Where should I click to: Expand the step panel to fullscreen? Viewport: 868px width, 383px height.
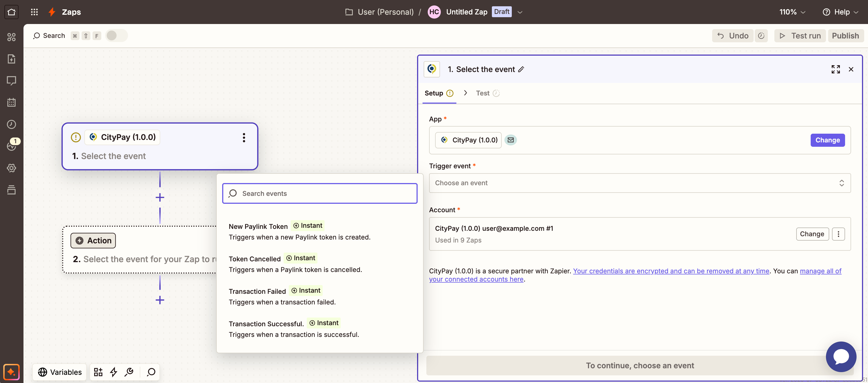(835, 69)
